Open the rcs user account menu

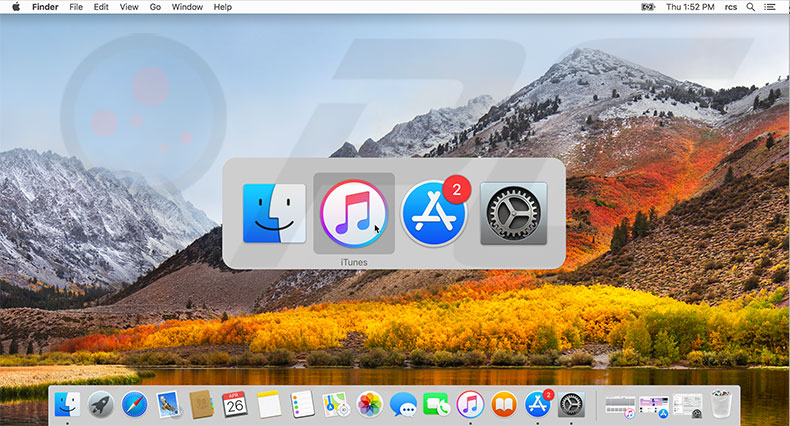(x=732, y=7)
